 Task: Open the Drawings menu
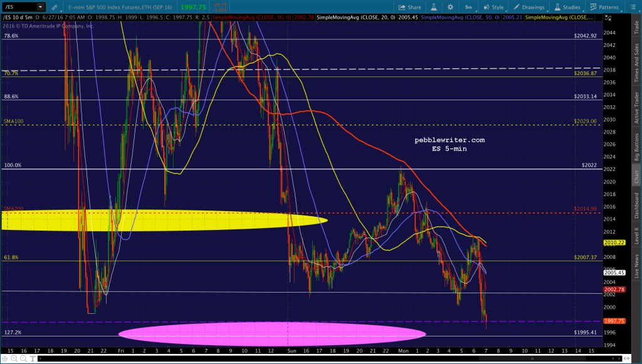tap(529, 7)
